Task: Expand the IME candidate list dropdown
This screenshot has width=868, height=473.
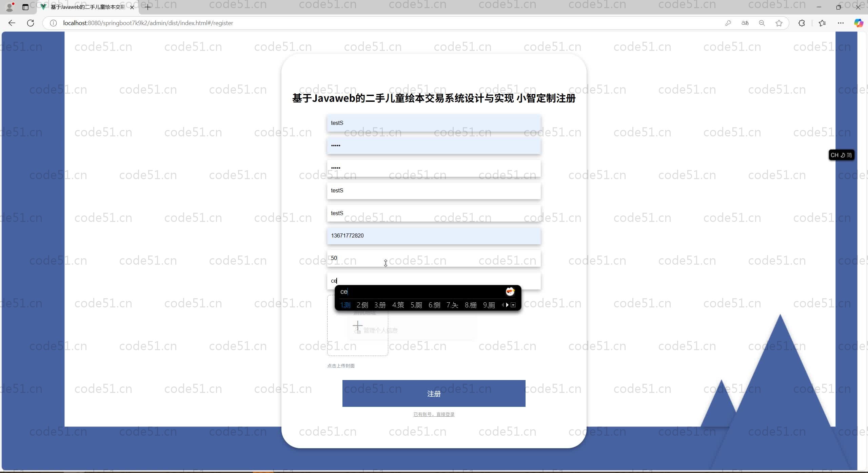Action: pos(513,305)
